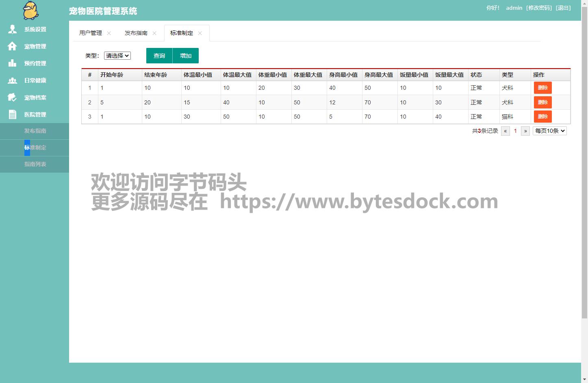Viewport: 588px width, 383px height.
Task: Click the 宠物管理 house icon
Action: [13, 46]
